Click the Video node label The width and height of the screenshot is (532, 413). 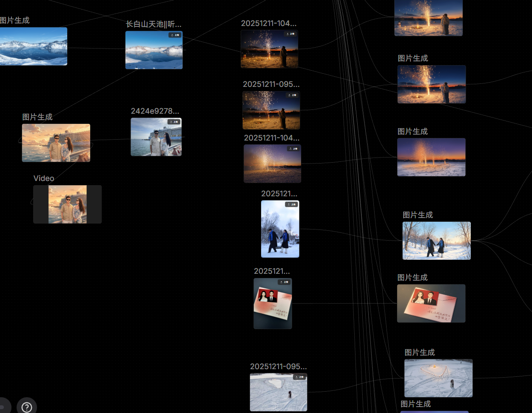coord(44,178)
